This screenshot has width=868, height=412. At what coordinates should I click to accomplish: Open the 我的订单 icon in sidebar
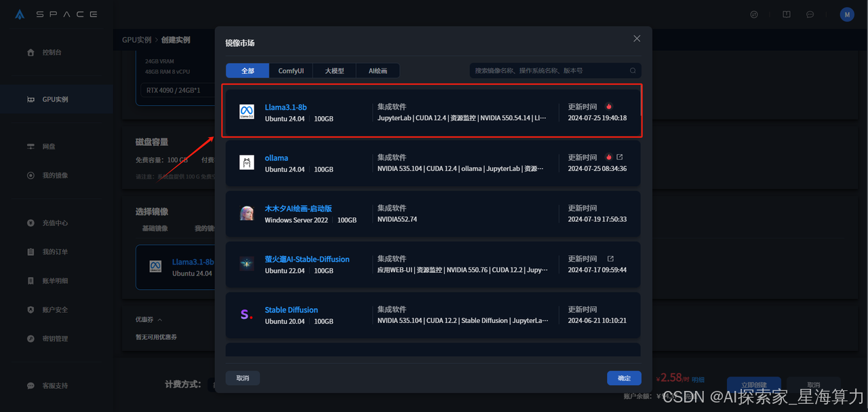point(31,252)
